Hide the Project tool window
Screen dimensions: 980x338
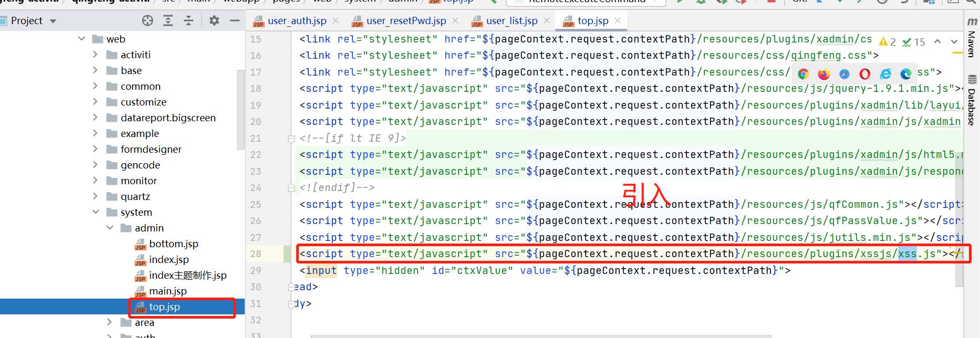[235, 20]
